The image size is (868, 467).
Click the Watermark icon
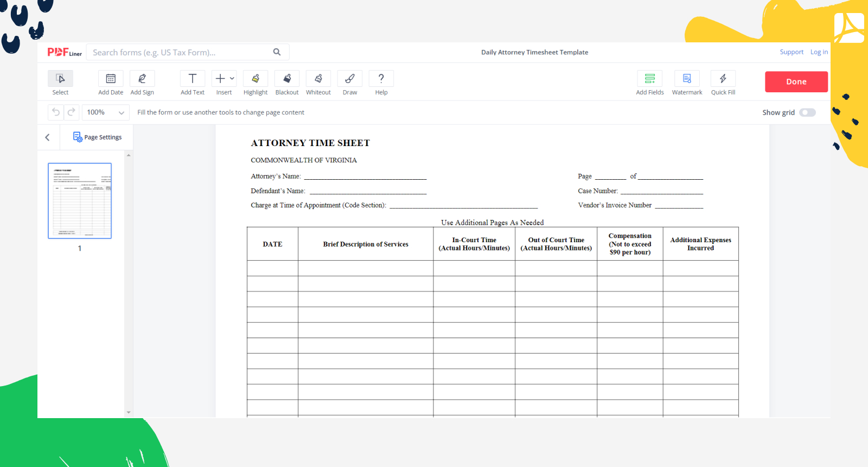687,79
